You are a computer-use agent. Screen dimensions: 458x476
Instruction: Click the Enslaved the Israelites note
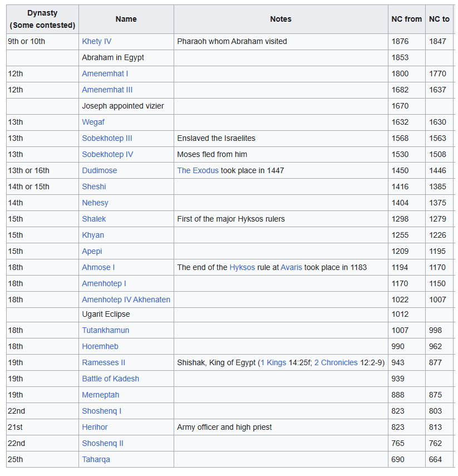(x=216, y=138)
